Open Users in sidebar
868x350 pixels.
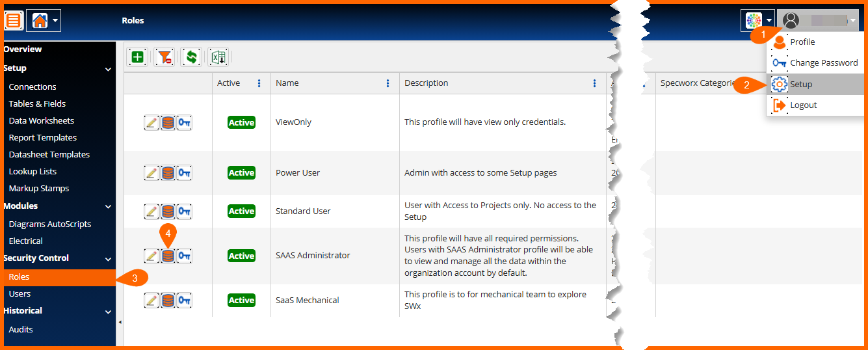tap(20, 293)
